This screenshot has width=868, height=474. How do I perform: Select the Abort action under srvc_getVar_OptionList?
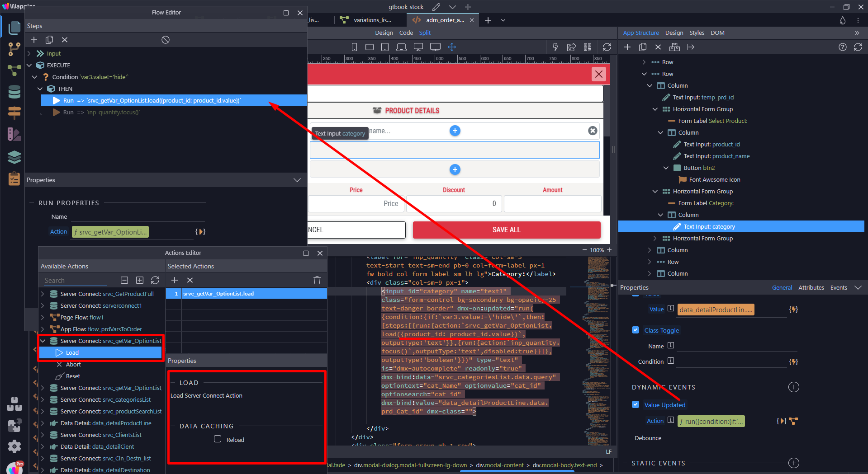click(73, 364)
